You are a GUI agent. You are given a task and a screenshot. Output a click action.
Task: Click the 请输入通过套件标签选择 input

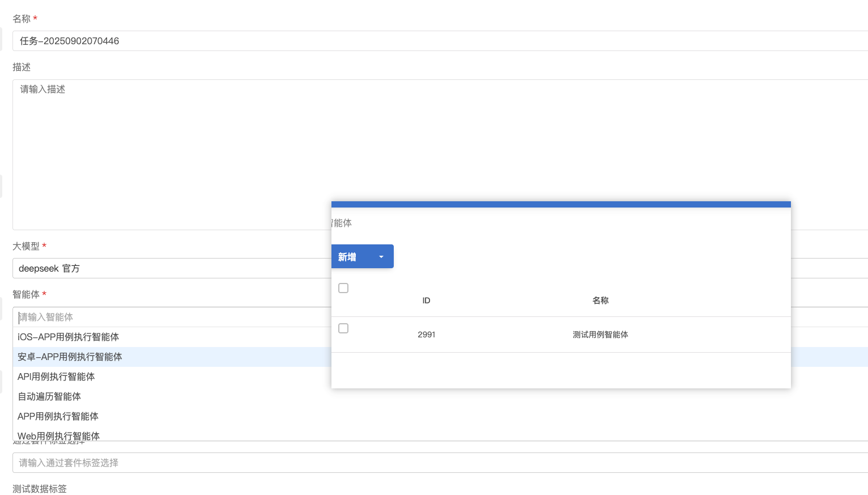(x=440, y=463)
